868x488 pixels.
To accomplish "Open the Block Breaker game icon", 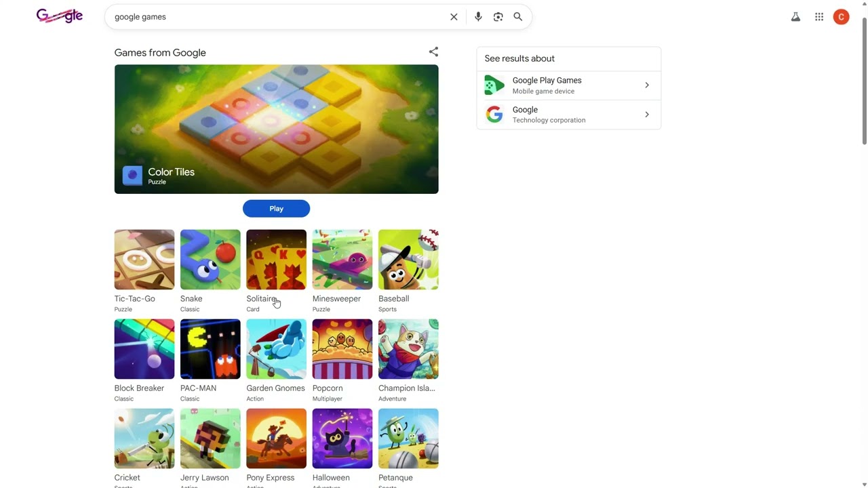I will click(x=144, y=349).
